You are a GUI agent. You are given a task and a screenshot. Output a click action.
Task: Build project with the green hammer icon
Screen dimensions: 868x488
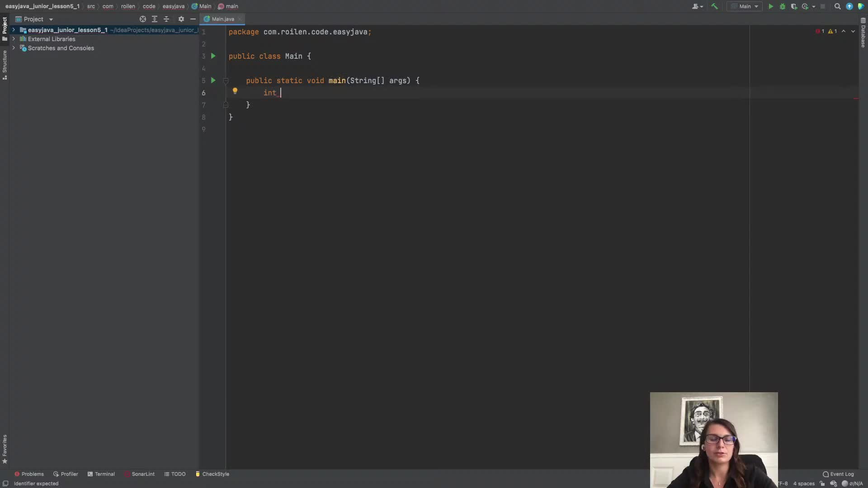(x=715, y=6)
